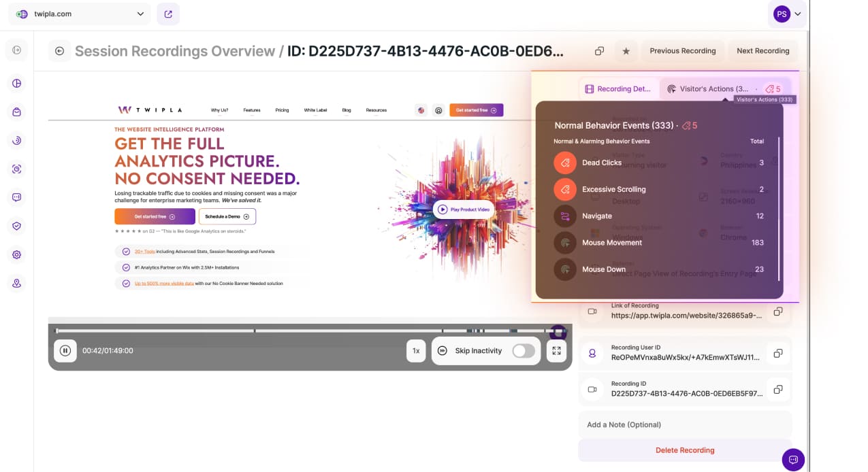The width and height of the screenshot is (868, 472).
Task: Open settings gear in left sidebar
Action: pos(17,255)
